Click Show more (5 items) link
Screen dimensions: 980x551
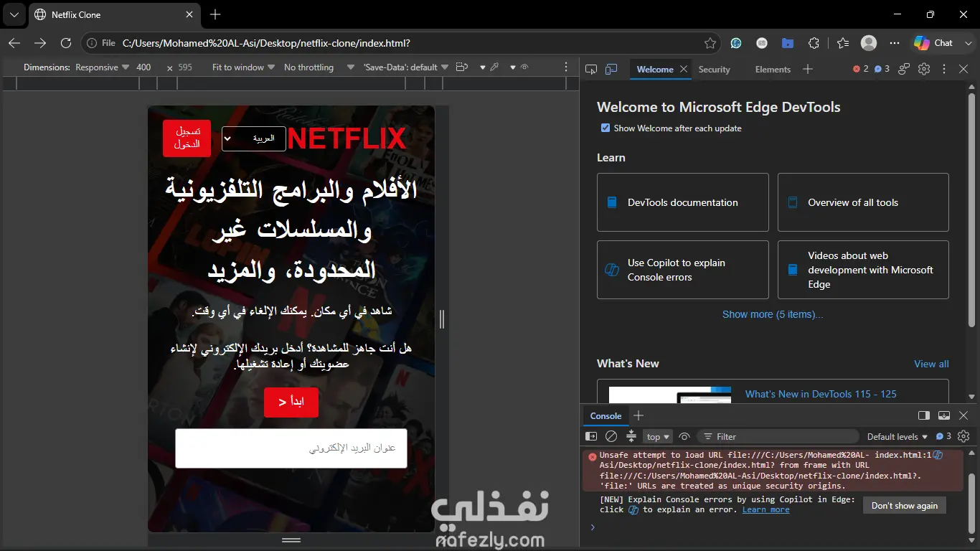773,314
